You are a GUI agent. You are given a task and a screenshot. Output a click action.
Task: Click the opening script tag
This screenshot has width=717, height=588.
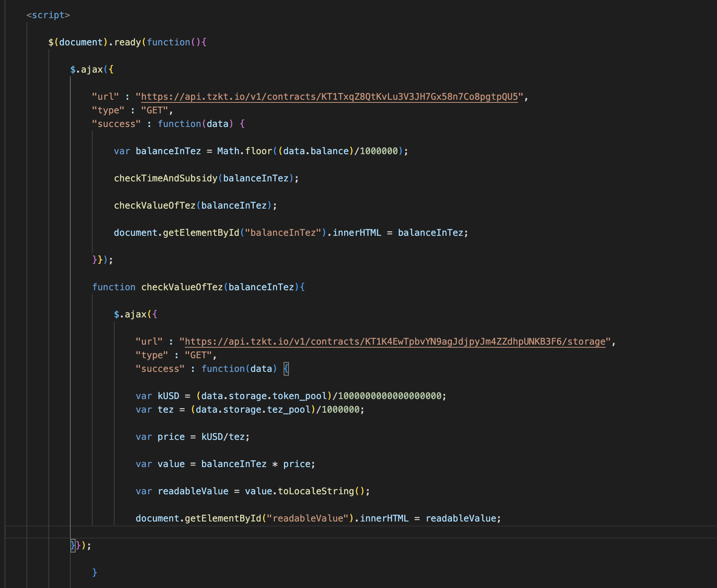[48, 15]
